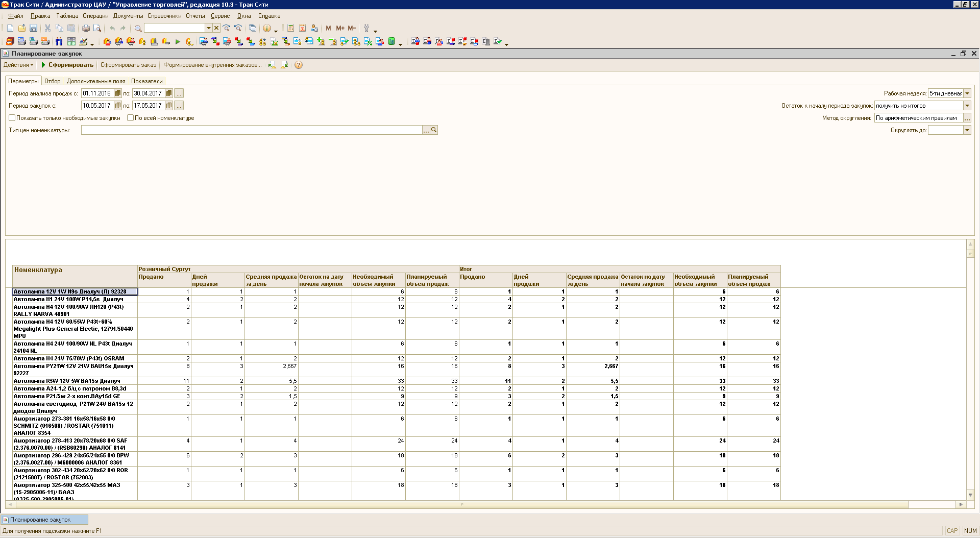Toggle 'По всей номенклатуре' checkbox

pyautogui.click(x=131, y=118)
